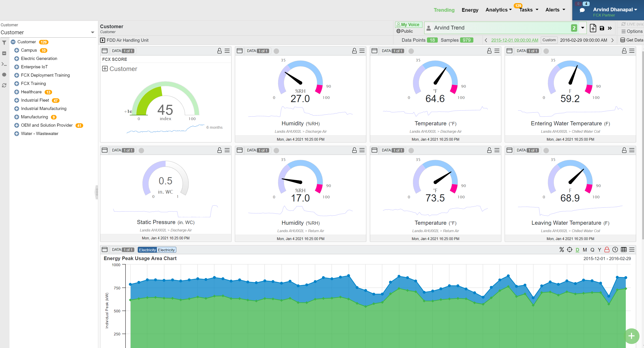Click the Options button

point(632,31)
